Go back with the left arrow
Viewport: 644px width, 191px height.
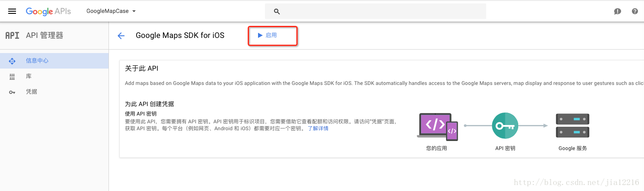click(121, 36)
